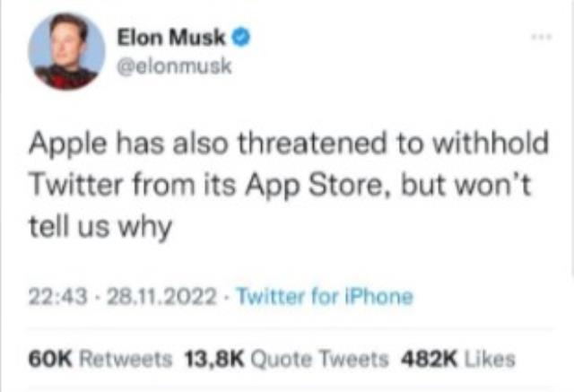Open Elon Musk's round profile photo
574x392 pixels.
(x=66, y=51)
